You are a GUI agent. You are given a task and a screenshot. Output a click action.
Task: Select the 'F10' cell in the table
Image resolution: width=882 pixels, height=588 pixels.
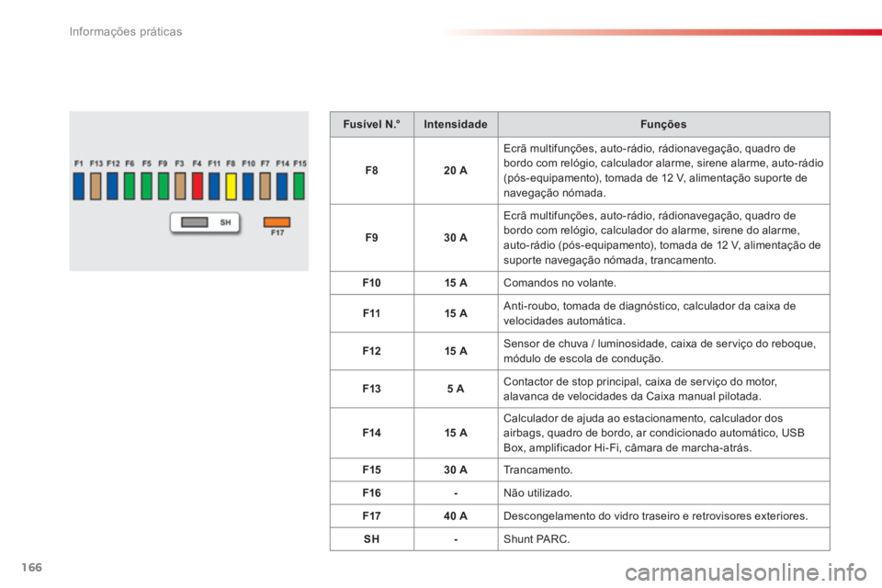pyautogui.click(x=372, y=283)
